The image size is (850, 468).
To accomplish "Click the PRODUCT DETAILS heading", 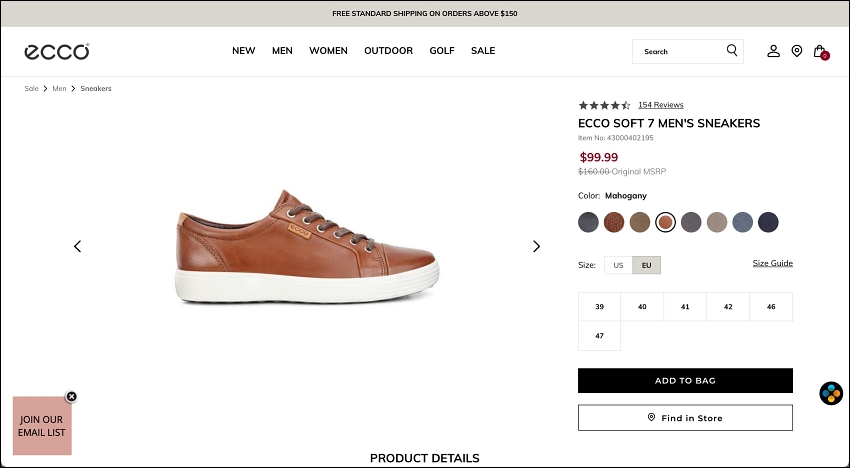I will tap(424, 458).
